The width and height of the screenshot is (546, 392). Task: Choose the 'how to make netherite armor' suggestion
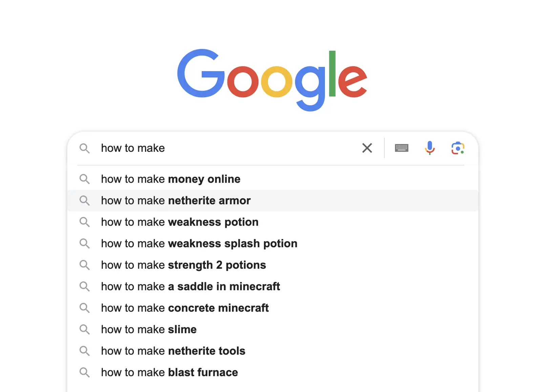(x=176, y=201)
